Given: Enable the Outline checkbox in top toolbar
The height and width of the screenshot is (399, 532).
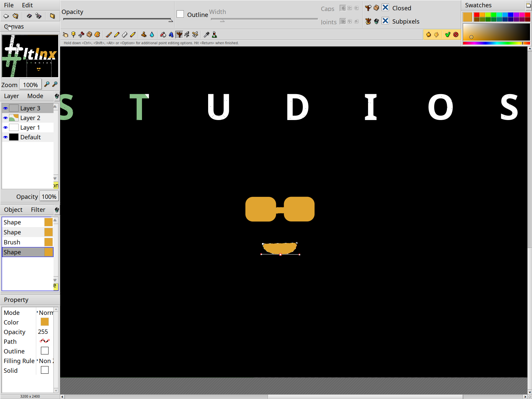Looking at the screenshot, I should coord(180,14).
